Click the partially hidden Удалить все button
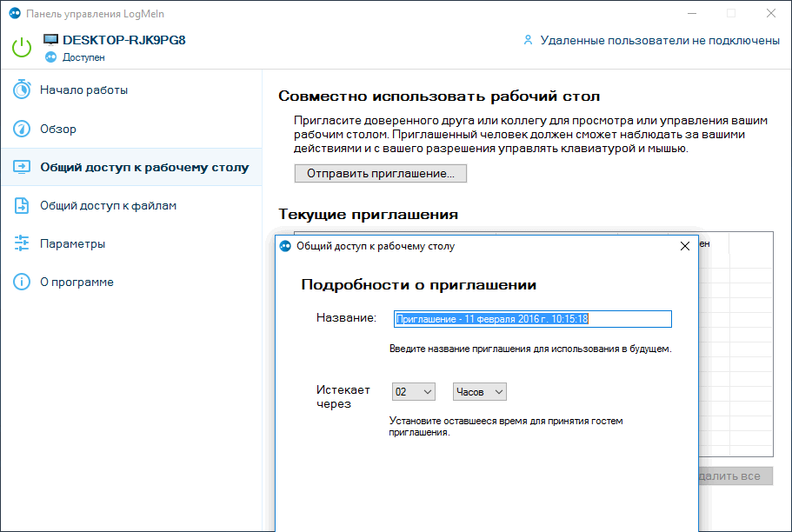 (x=736, y=475)
